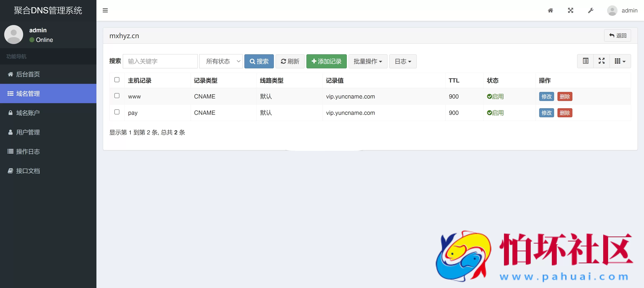Expand the 日志 log dropdown
This screenshot has height=288, width=644.
coord(402,61)
